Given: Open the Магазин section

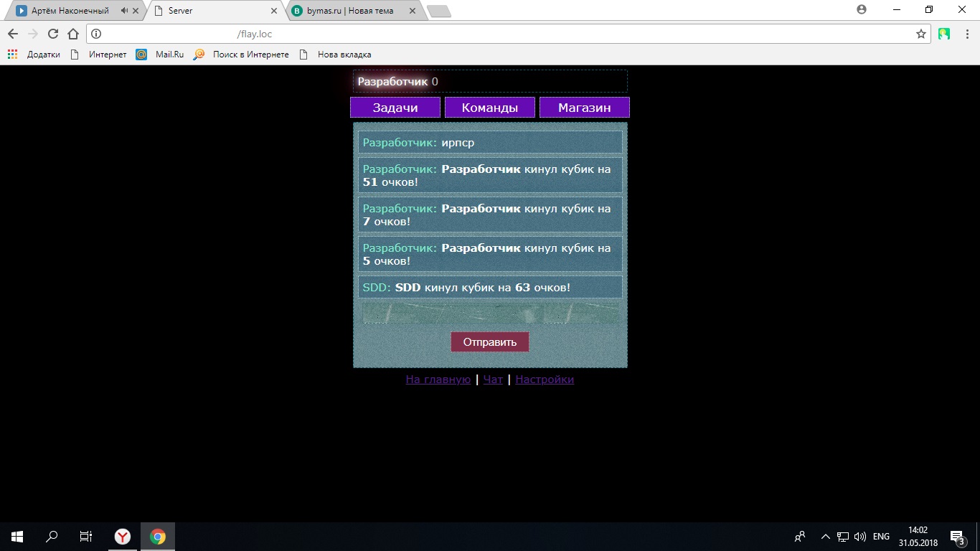Looking at the screenshot, I should click(x=584, y=108).
